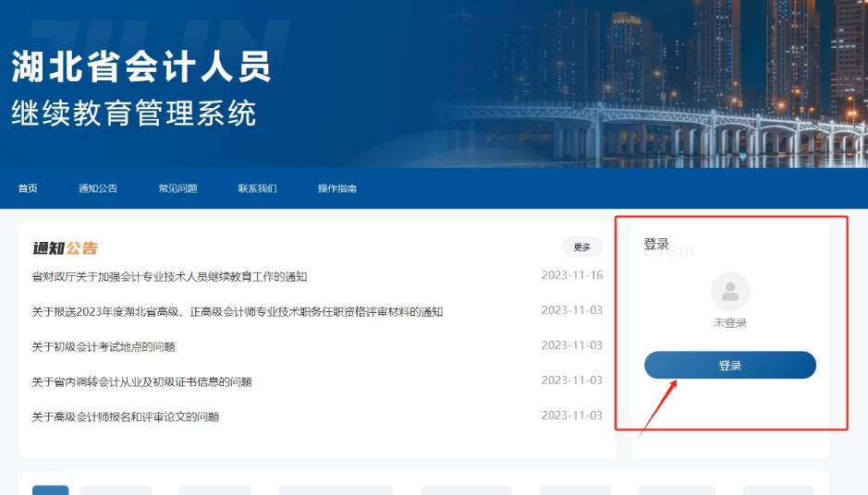The height and width of the screenshot is (495, 868).
Task: Click the illuminated bridge banner image
Action: [x=647, y=120]
